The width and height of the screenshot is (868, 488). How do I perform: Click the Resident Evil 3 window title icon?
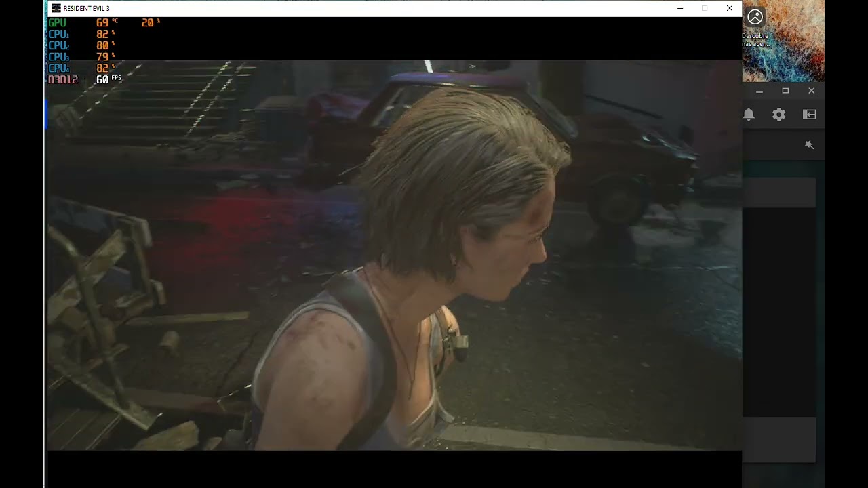(56, 8)
